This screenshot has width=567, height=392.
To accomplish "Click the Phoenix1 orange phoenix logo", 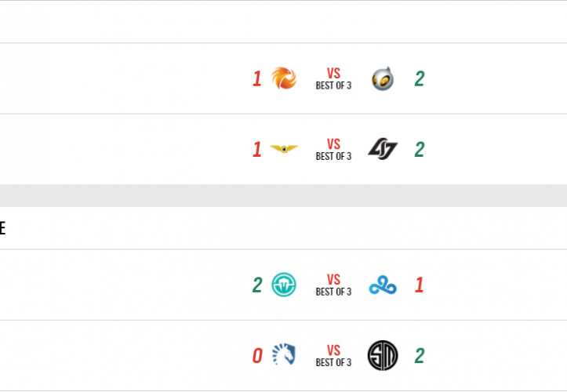I will click(283, 78).
